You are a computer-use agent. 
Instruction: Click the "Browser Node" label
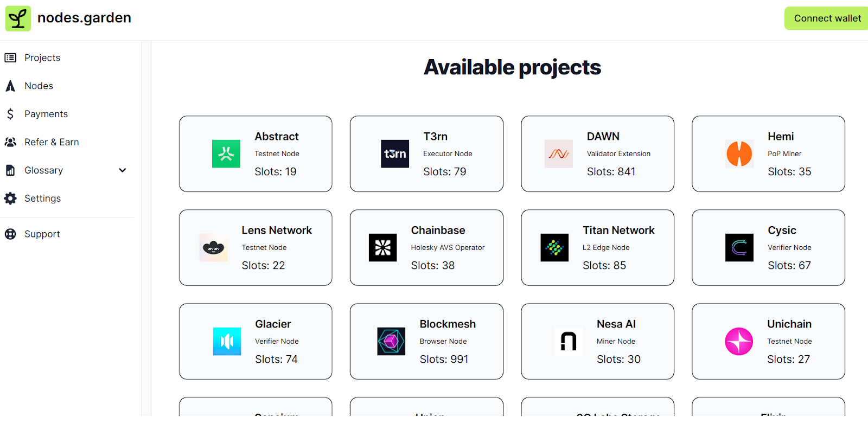tap(443, 342)
